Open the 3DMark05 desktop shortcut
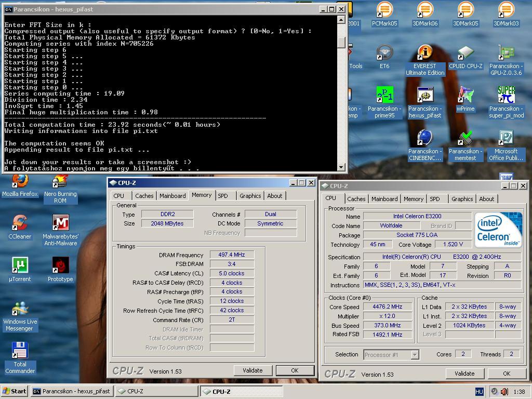Screen dimensions: 532x399 [x=465, y=14]
